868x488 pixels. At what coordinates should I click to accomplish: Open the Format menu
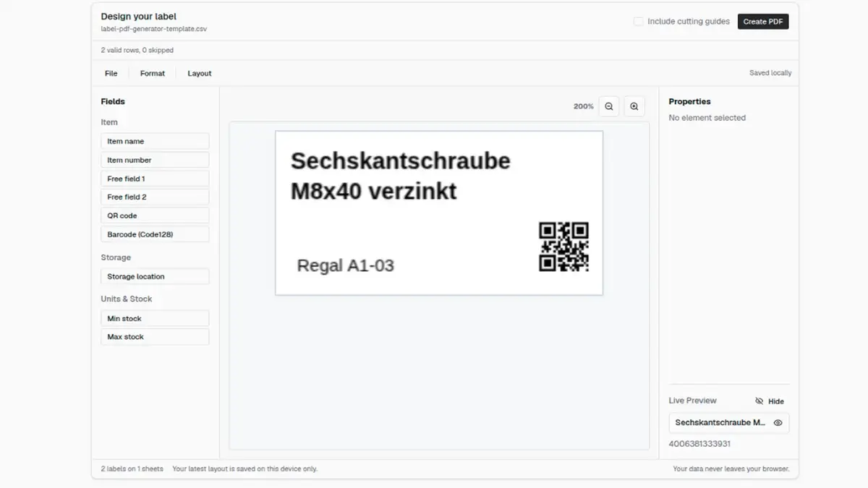click(x=153, y=74)
